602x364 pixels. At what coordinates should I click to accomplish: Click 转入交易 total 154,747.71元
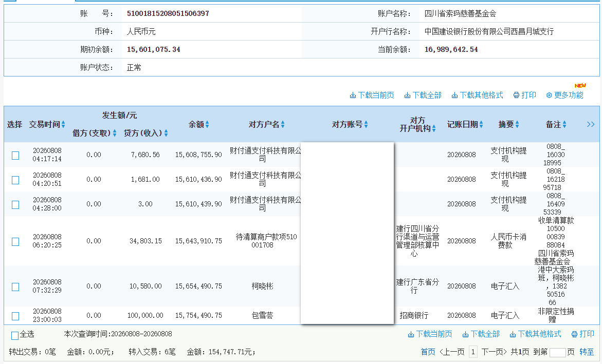point(232,352)
